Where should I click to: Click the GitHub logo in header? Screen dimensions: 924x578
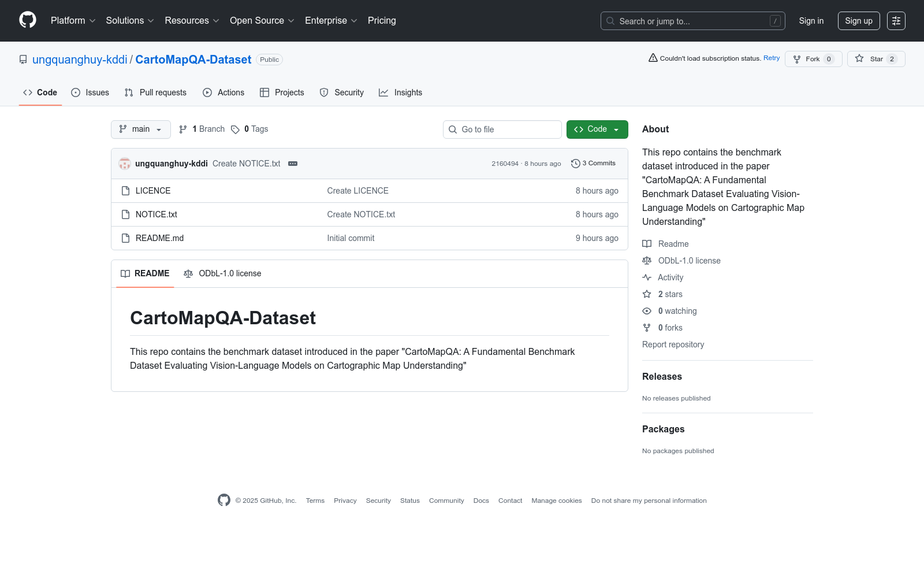pyautogui.click(x=28, y=20)
